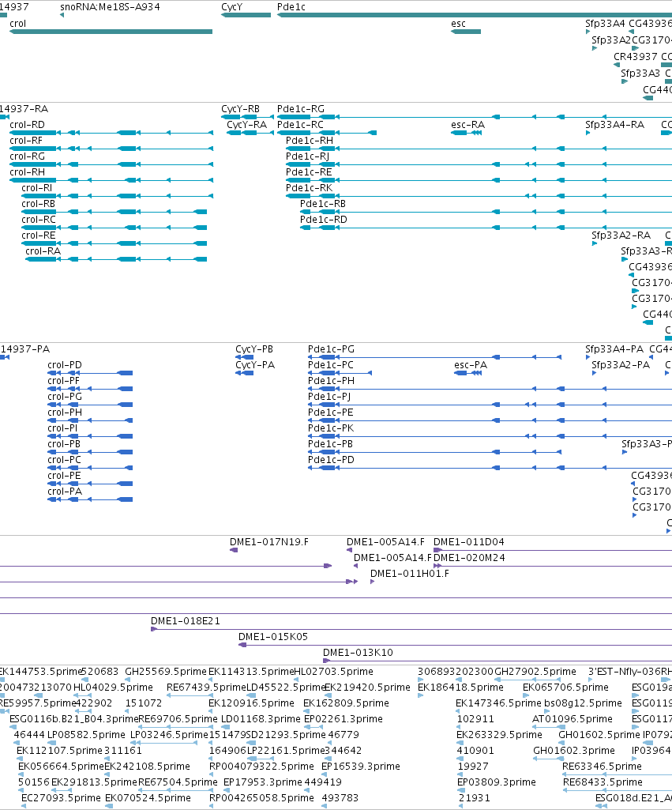
Task: Open the GH27902.5prime EST label
Action: pyautogui.click(x=535, y=672)
